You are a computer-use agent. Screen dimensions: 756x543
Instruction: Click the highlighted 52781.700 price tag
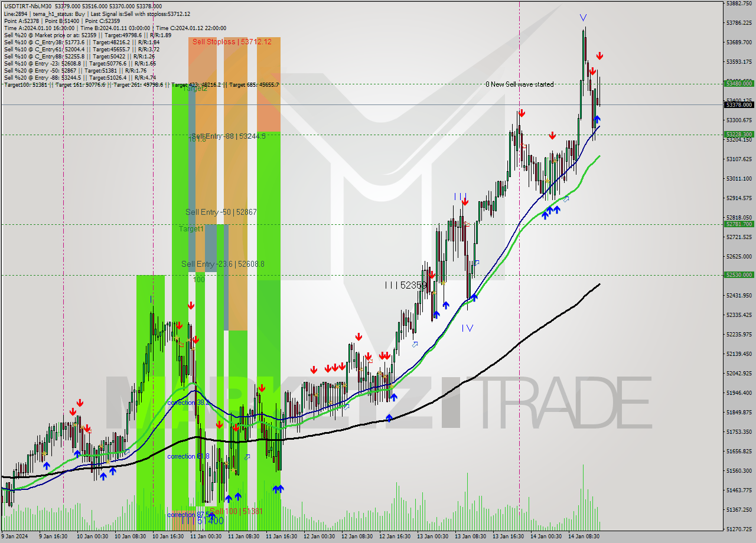coord(739,224)
